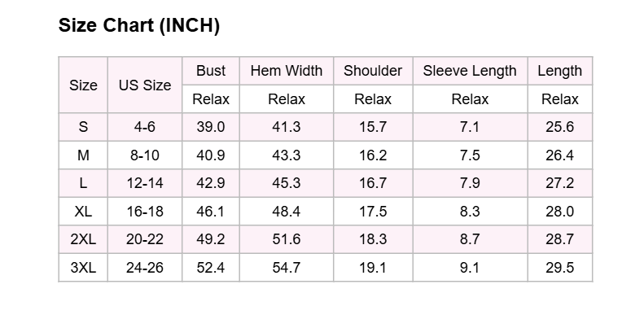Click the Relax subheader under Bust
The image size is (644, 328).
click(211, 99)
